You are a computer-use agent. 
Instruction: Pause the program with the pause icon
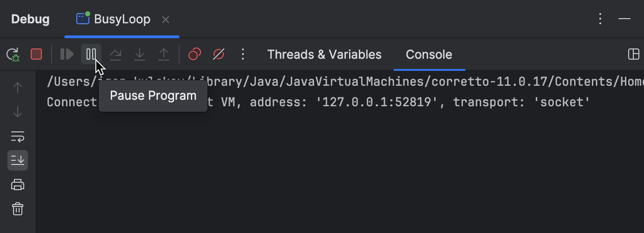pos(91,55)
